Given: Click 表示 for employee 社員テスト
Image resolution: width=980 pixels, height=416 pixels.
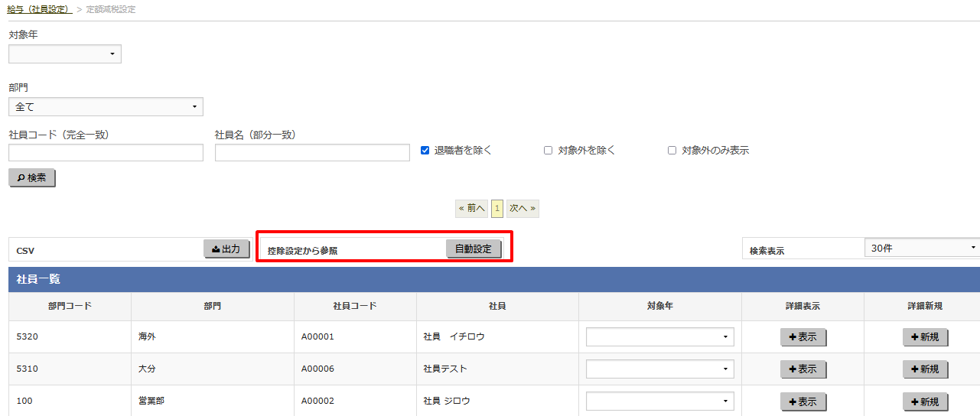Looking at the screenshot, I should pos(803,369).
